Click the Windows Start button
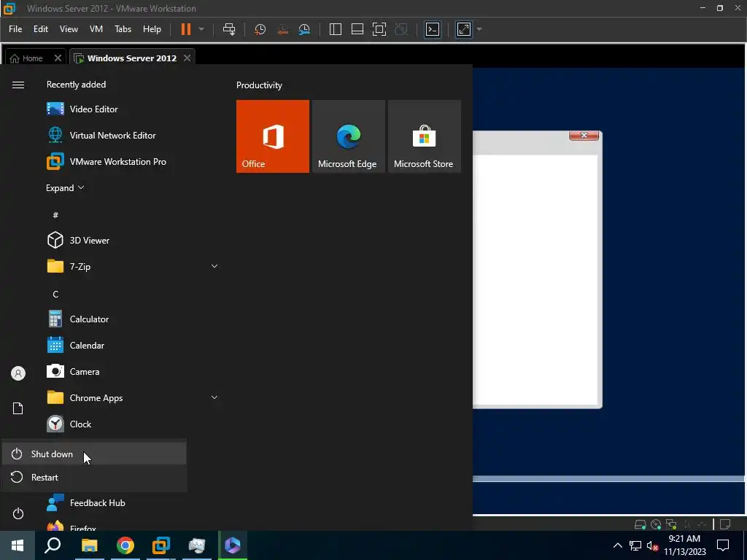Image resolution: width=747 pixels, height=560 pixels. [18, 545]
